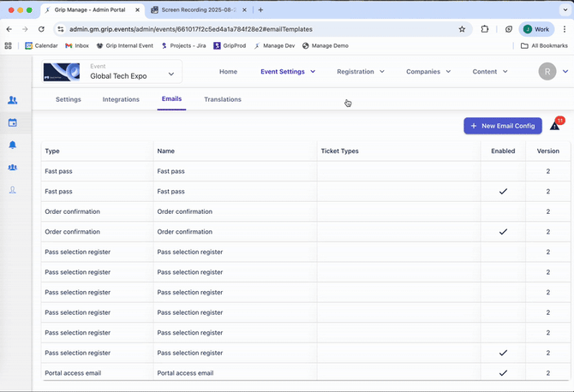Open the Chrome three-dot menu

[565, 29]
